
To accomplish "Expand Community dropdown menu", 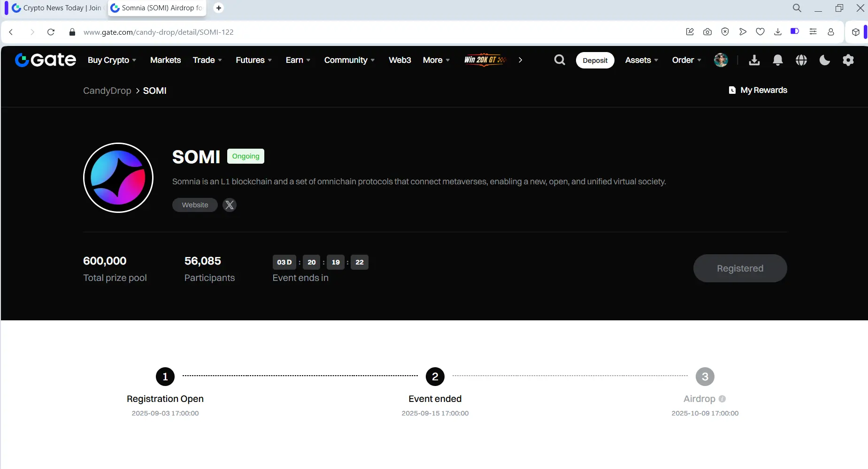I will pos(350,60).
